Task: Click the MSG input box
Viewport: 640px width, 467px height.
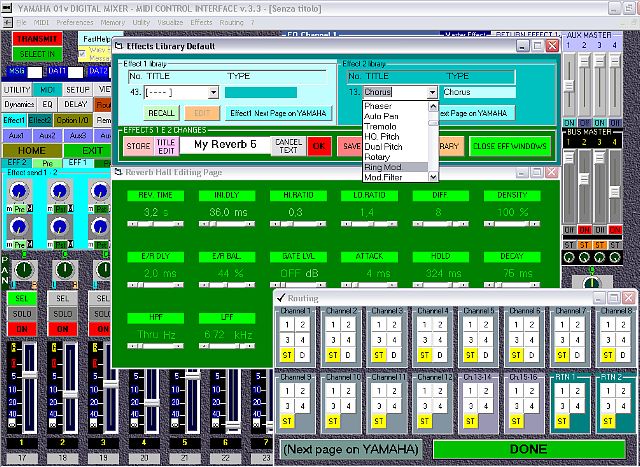Action: point(35,72)
